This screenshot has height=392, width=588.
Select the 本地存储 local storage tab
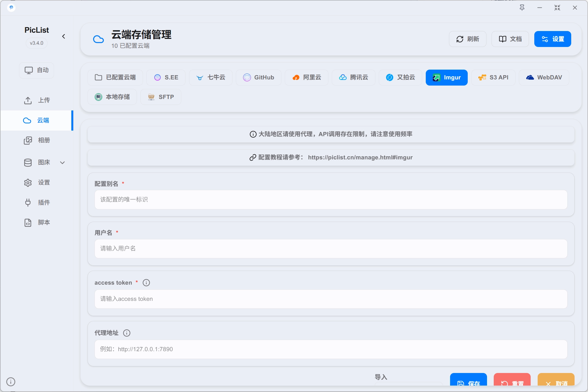pos(112,97)
